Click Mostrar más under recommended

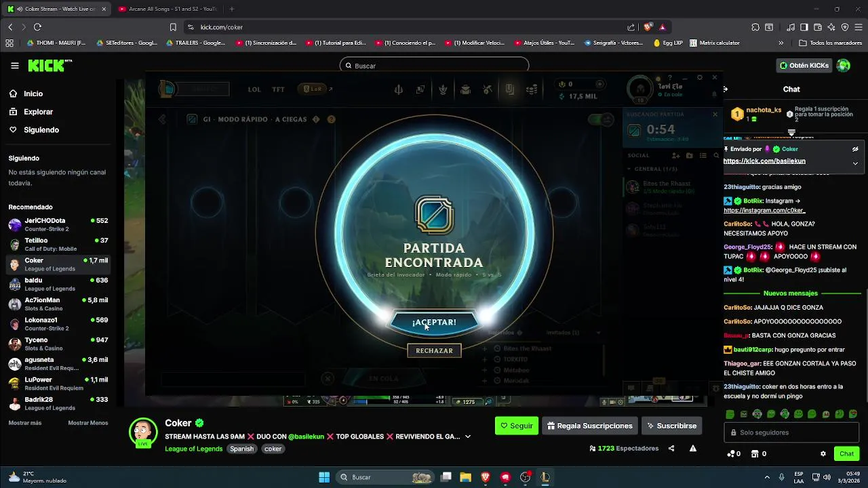(24, 423)
